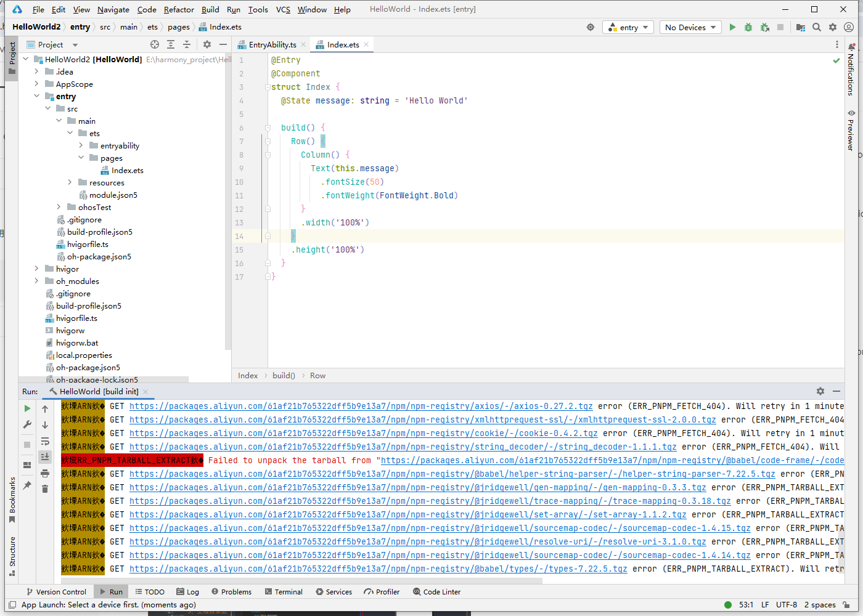
Task: Open the Profiler tool window
Action: 382,591
